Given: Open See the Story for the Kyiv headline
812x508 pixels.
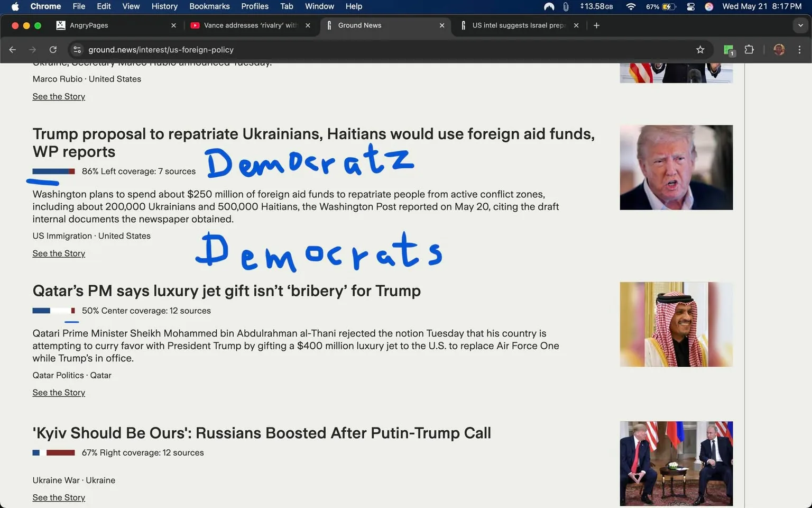Looking at the screenshot, I should tap(59, 497).
